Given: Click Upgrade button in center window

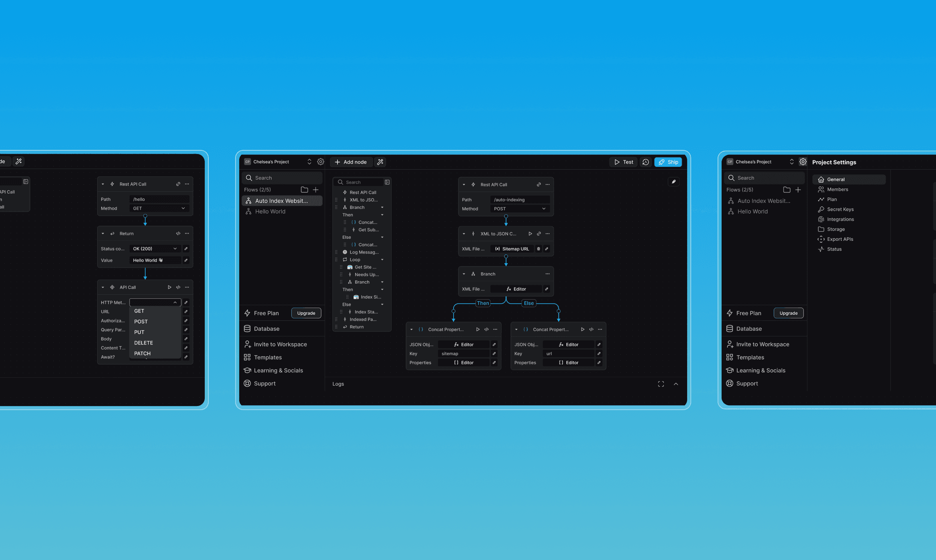Looking at the screenshot, I should click(x=306, y=313).
